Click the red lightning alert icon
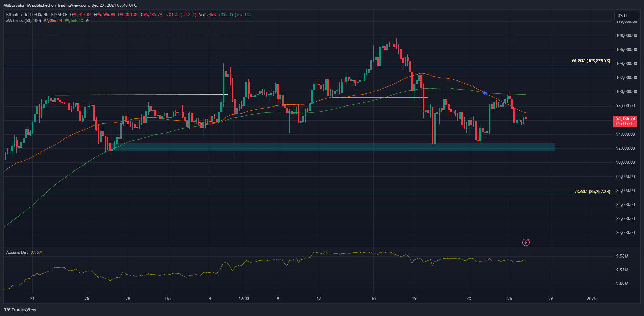 [526, 242]
